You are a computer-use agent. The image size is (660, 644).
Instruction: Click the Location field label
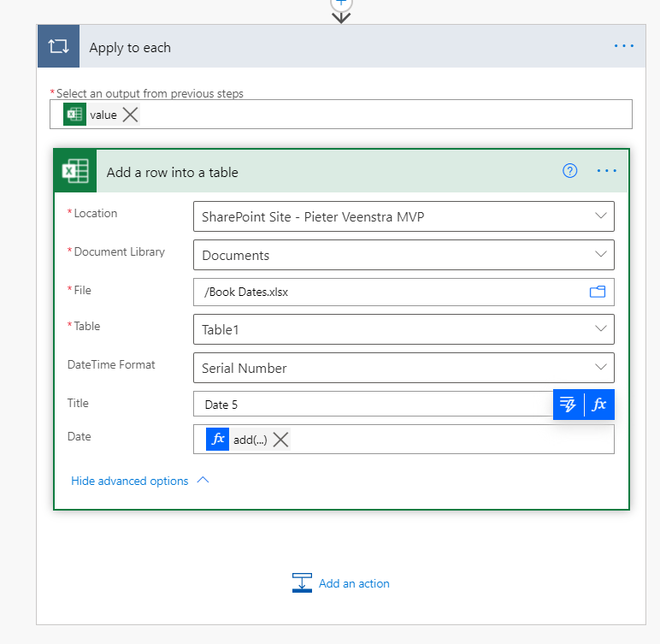[x=96, y=213]
